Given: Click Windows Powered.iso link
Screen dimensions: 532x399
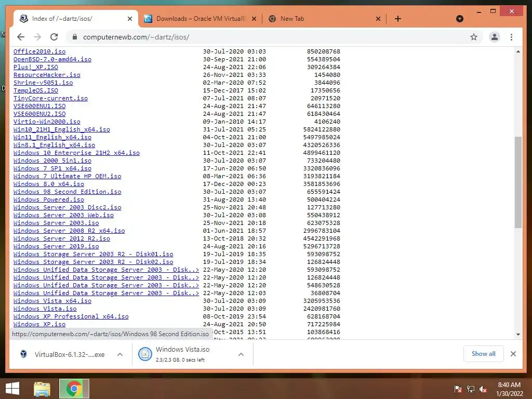Looking at the screenshot, I should (x=48, y=200).
